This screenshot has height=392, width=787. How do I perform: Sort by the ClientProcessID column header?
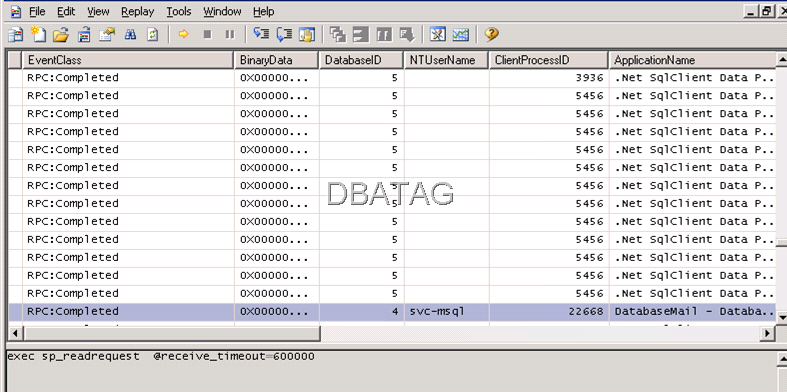(x=549, y=60)
